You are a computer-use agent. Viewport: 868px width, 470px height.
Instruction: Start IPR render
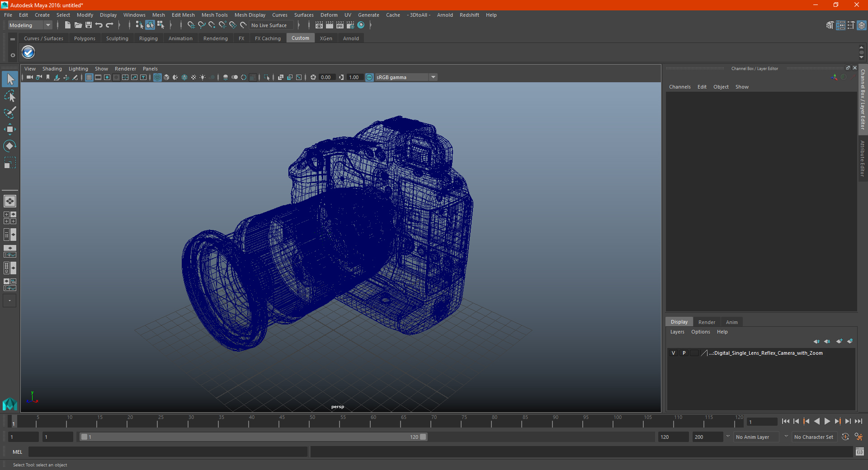340,25
